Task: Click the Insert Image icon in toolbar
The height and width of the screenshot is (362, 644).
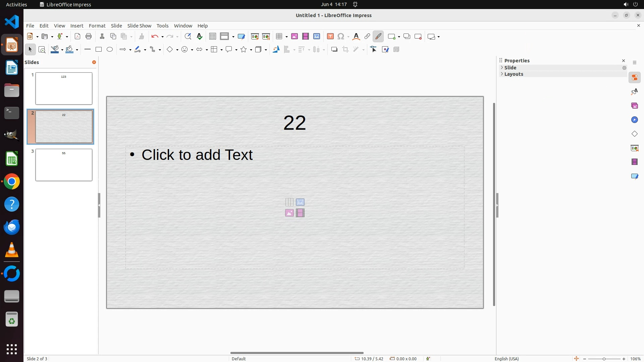Action: [294, 37]
